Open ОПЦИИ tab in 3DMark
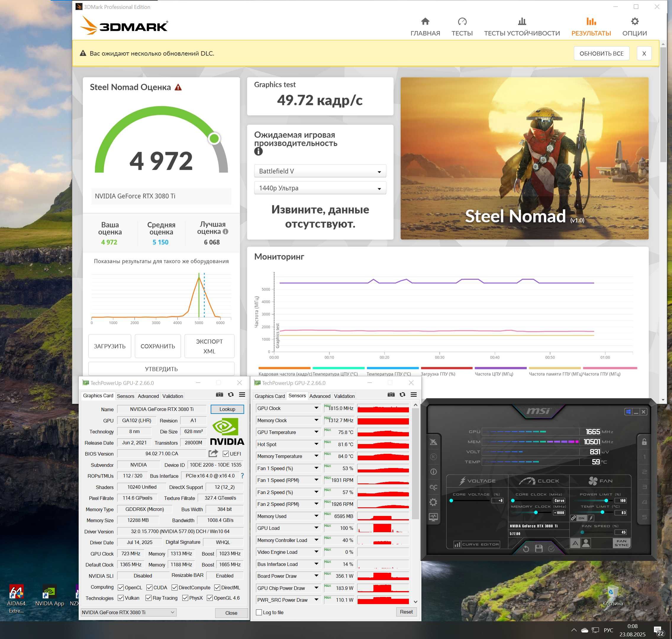Viewport: 672px width, 639px height. (x=634, y=27)
